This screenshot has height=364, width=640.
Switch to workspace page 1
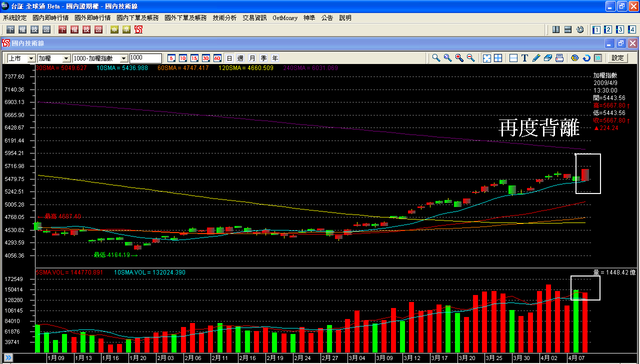point(596,30)
